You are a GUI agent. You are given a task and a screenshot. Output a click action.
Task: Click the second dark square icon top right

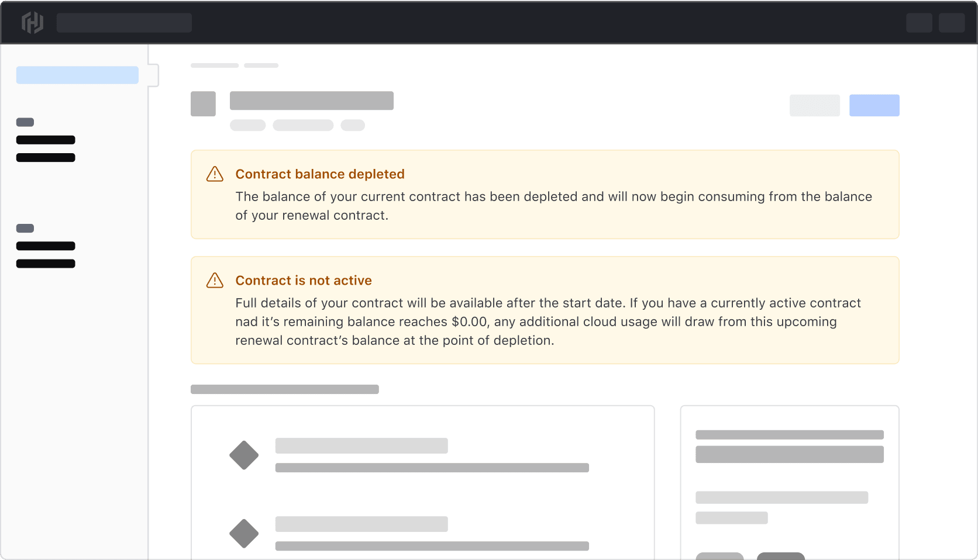pyautogui.click(x=952, y=23)
